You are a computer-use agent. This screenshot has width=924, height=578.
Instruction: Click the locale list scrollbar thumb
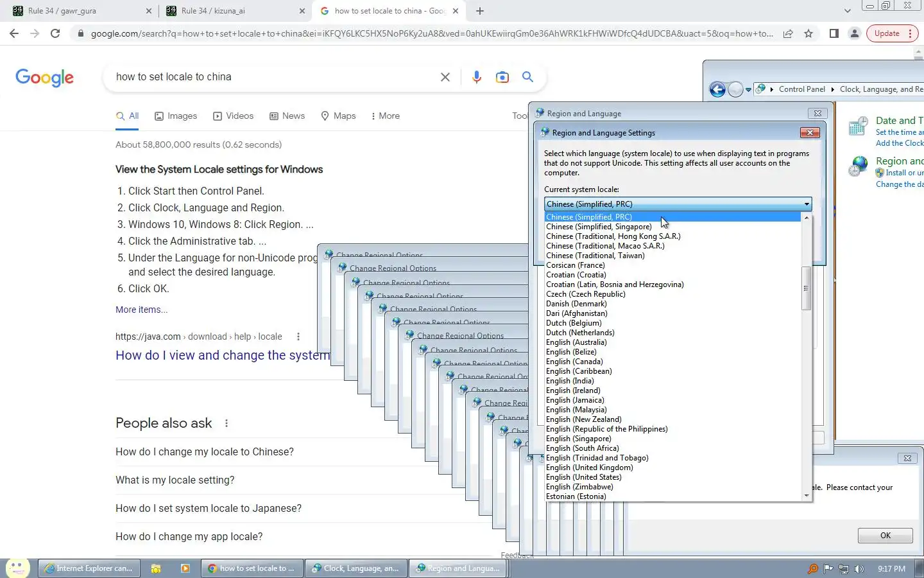tap(807, 288)
